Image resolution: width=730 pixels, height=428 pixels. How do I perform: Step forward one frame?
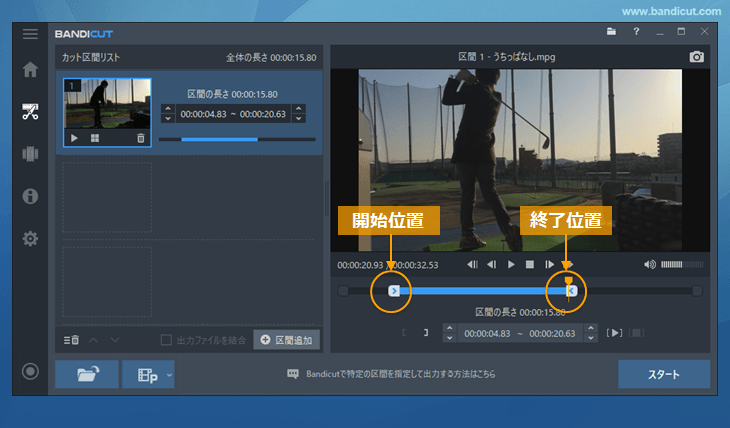[549, 265]
